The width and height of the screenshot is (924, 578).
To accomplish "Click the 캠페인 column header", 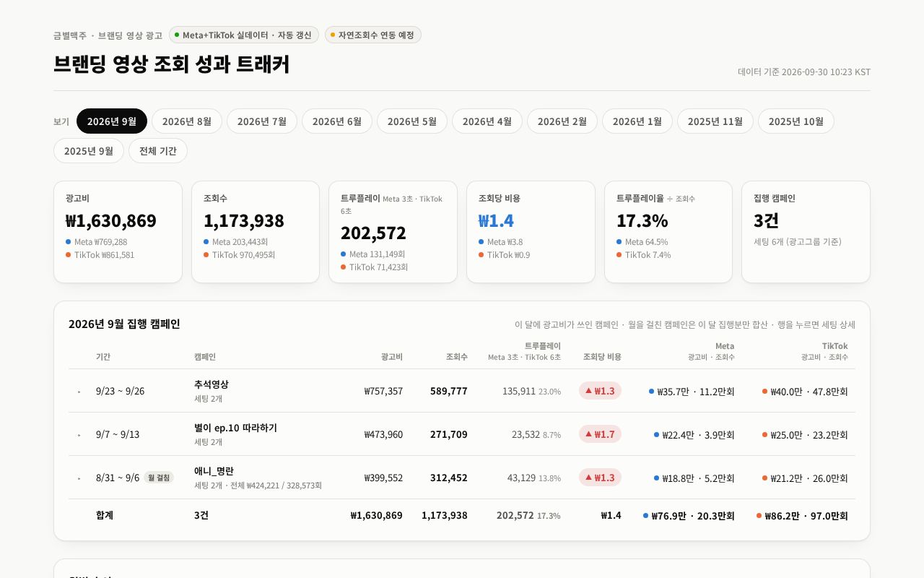I will click(x=205, y=357).
